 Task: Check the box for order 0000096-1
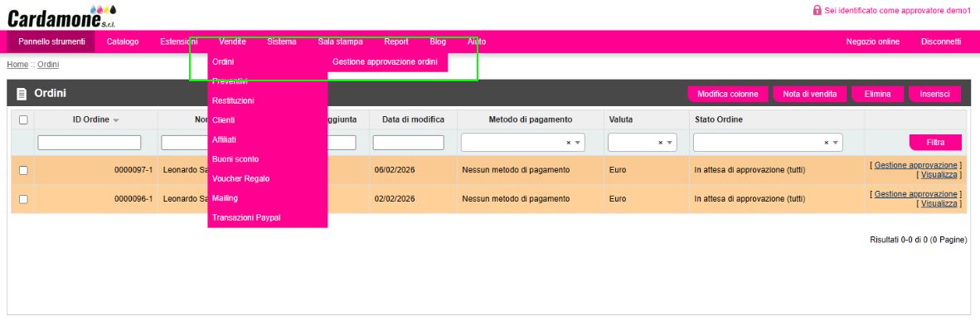pos(23,199)
